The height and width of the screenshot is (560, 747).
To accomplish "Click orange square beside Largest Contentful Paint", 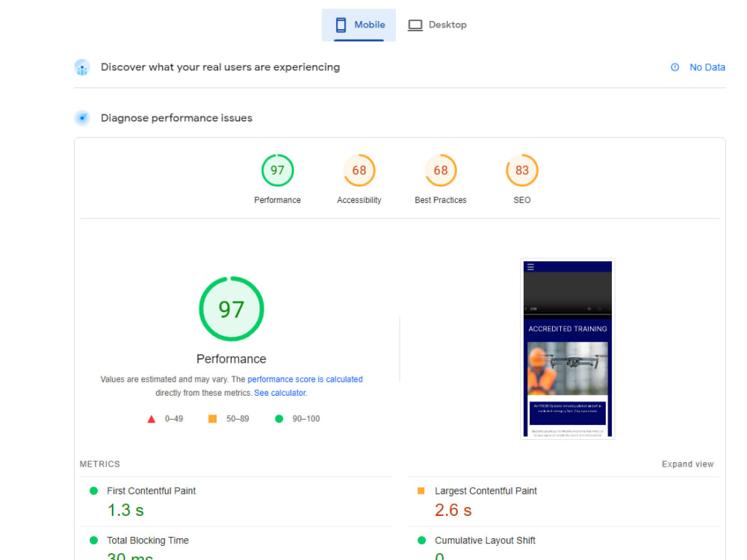I will pos(421,491).
